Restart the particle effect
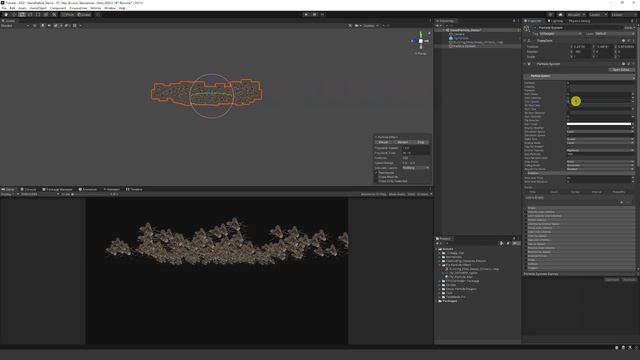This screenshot has height=360, width=640. click(x=402, y=142)
